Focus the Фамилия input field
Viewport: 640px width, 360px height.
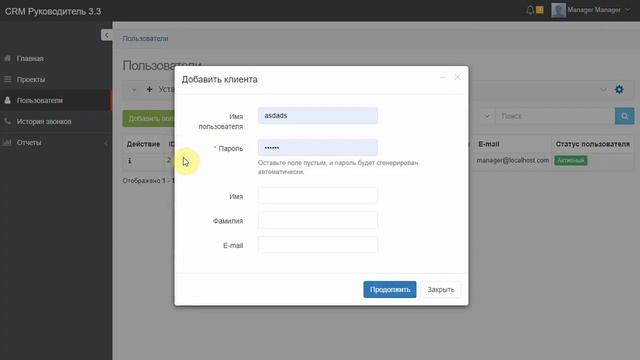(318, 220)
